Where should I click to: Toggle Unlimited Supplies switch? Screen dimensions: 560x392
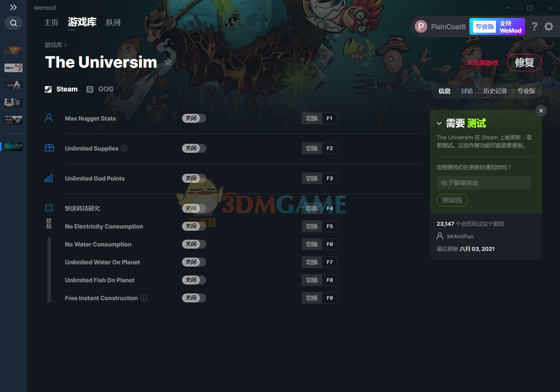[x=194, y=148]
